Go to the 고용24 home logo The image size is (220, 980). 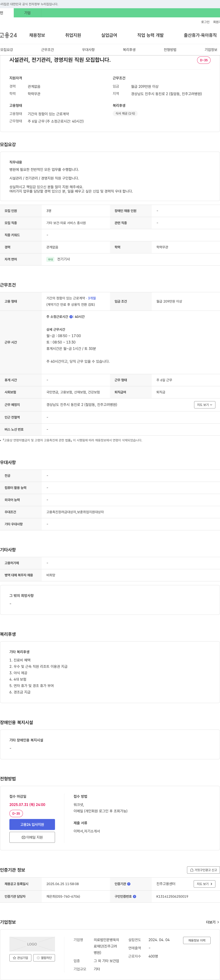tap(8, 35)
